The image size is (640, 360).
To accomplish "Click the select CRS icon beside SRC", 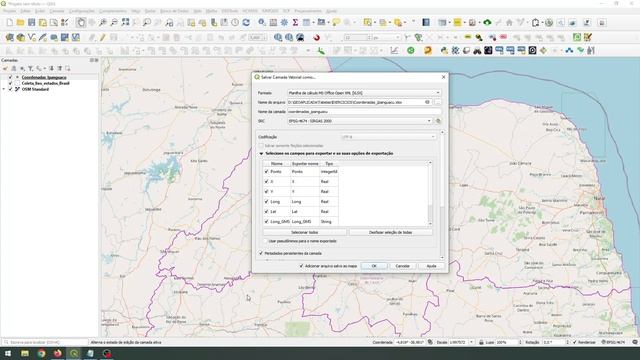I will pos(438,121).
